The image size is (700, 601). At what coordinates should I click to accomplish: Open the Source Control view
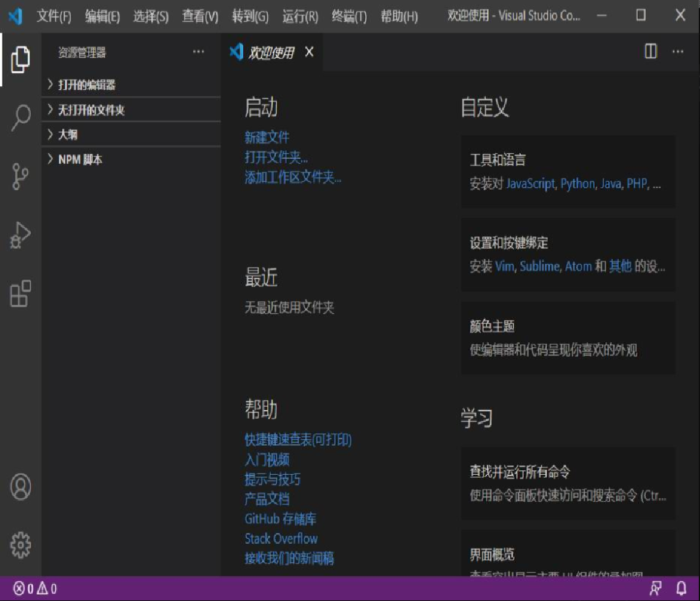(20, 176)
